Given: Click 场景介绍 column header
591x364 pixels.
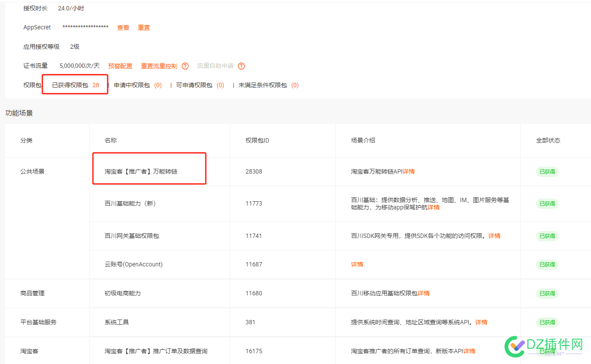Looking at the screenshot, I should pyautogui.click(x=363, y=140).
